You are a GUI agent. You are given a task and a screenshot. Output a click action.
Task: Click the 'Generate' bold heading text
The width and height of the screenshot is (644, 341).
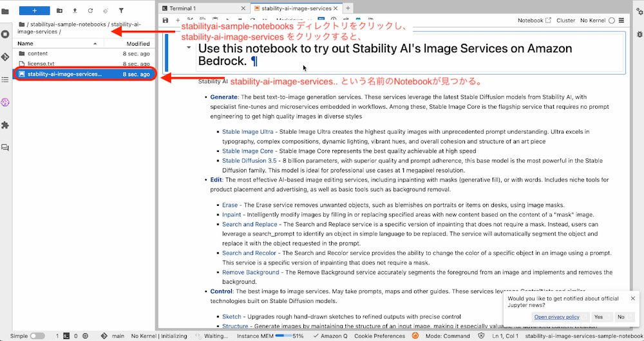pos(224,97)
